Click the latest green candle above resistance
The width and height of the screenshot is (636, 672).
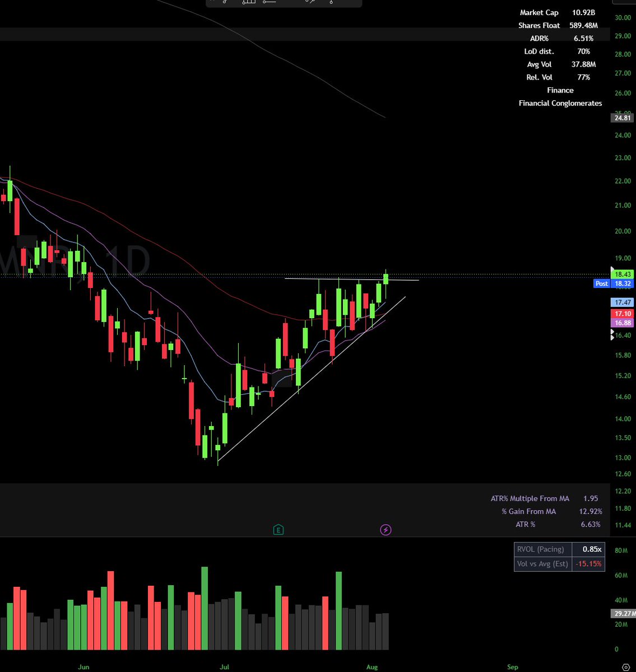(x=386, y=278)
